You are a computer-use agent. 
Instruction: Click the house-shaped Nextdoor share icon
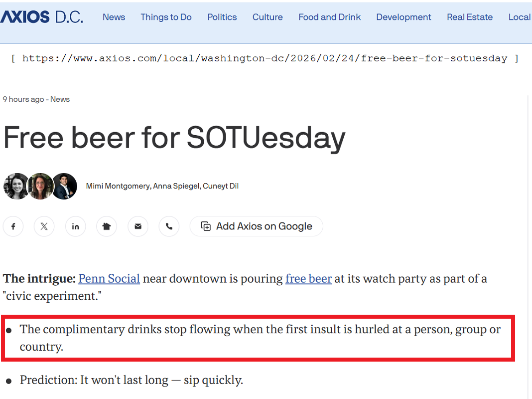pos(107,226)
